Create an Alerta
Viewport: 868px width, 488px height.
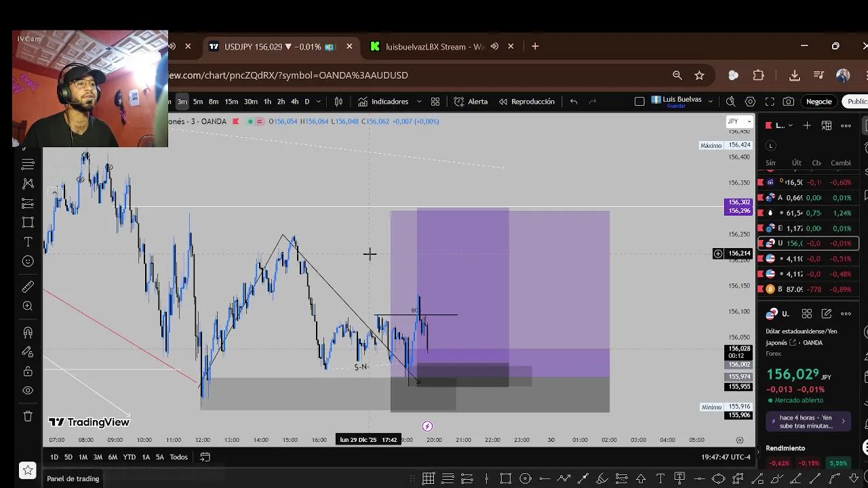(x=471, y=102)
